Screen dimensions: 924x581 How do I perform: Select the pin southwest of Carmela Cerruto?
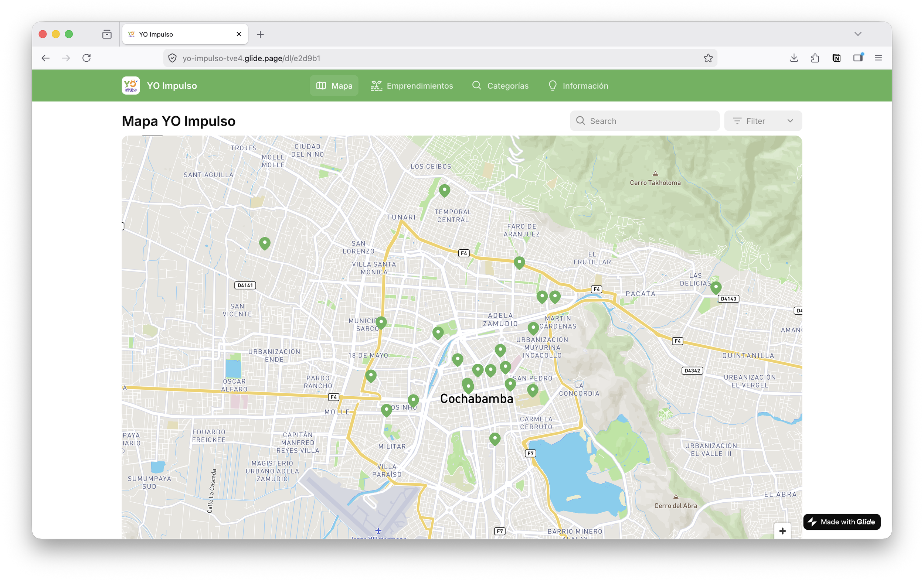(x=495, y=439)
